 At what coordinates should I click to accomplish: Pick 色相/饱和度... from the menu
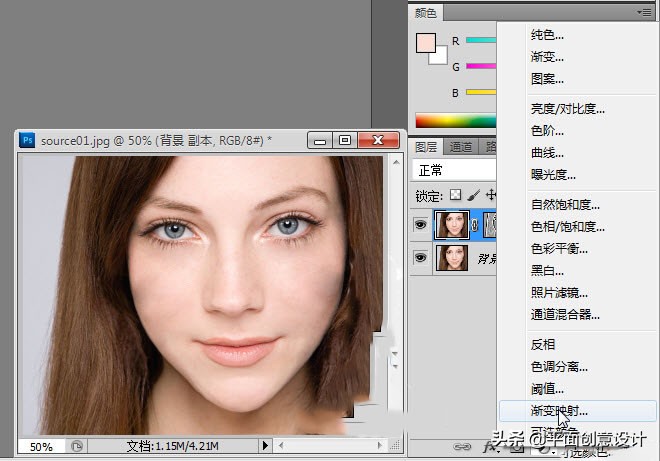click(567, 226)
